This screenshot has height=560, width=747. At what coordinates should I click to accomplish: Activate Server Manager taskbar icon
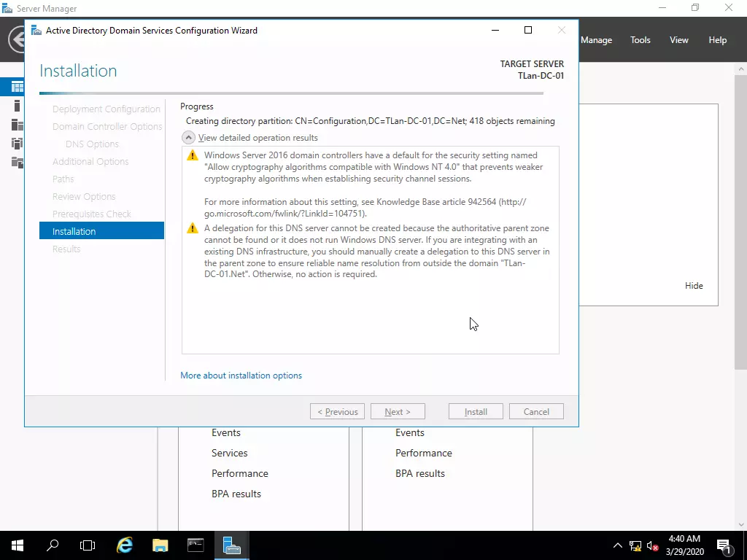(231, 545)
